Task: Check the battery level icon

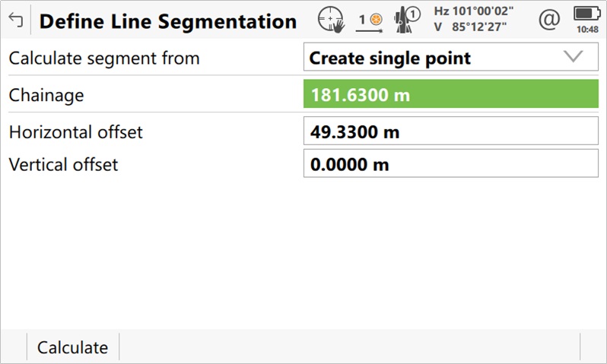Action: pyautogui.click(x=587, y=14)
